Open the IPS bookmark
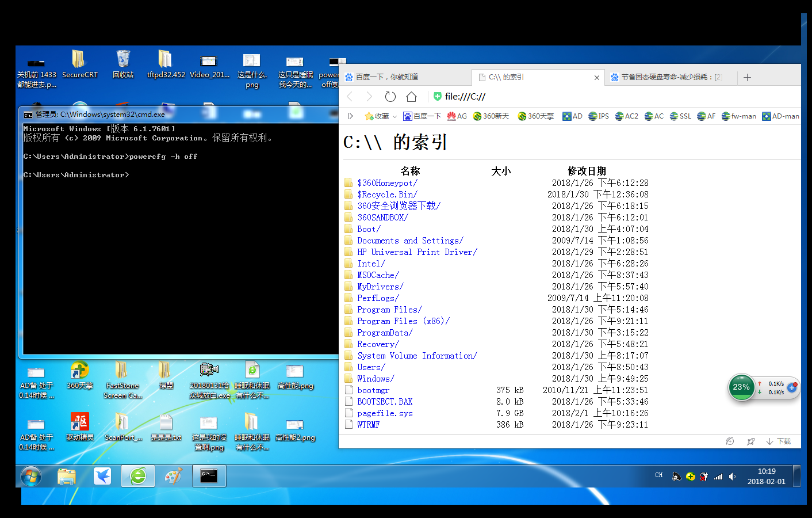Screen dimensions: 812x518 [598, 116]
